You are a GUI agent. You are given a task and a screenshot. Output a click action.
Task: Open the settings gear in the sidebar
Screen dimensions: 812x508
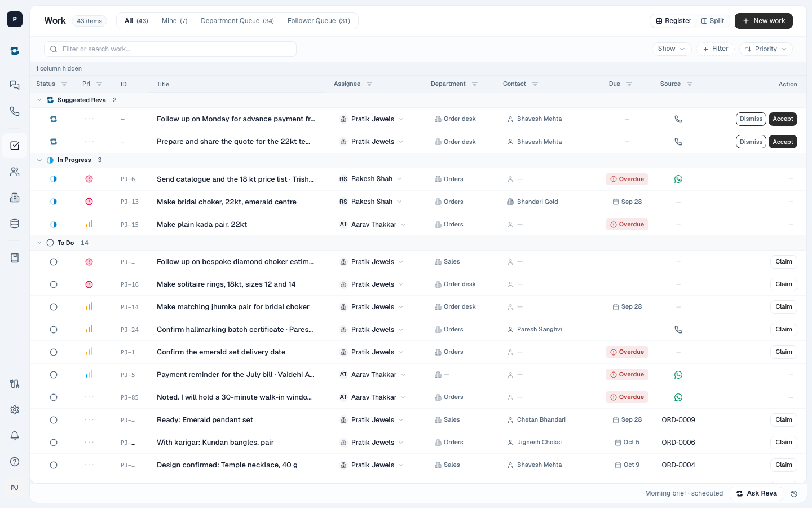pos(15,410)
